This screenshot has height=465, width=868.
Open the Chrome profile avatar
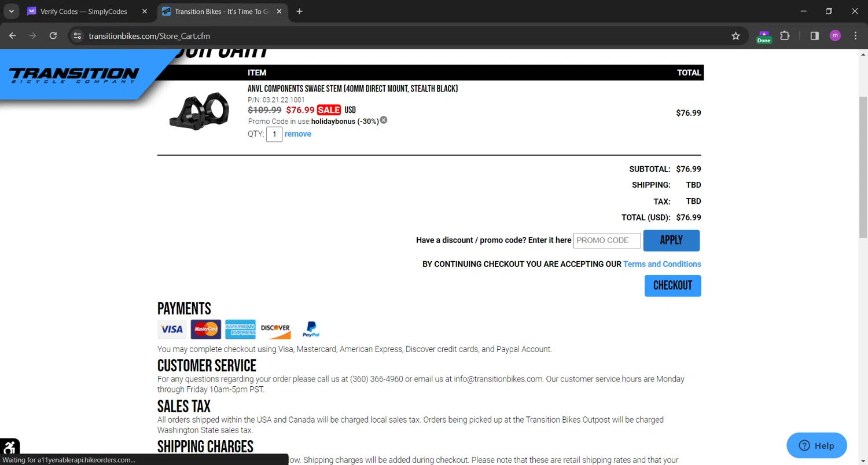pyautogui.click(x=835, y=36)
